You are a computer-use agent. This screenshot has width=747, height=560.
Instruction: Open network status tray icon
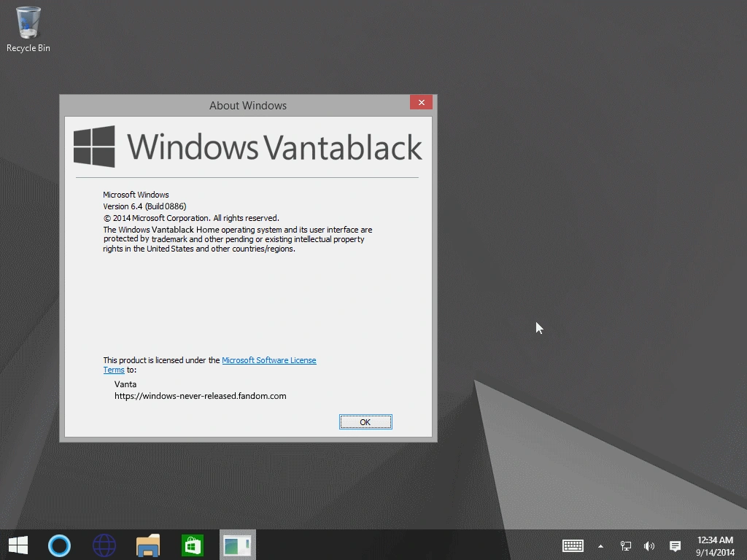(625, 546)
